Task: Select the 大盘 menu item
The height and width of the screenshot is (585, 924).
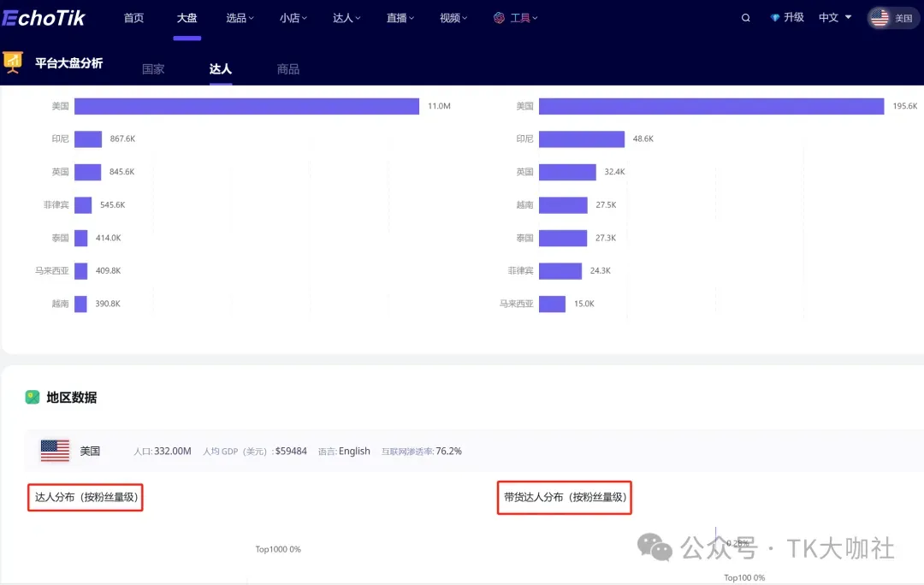Action: tap(187, 18)
